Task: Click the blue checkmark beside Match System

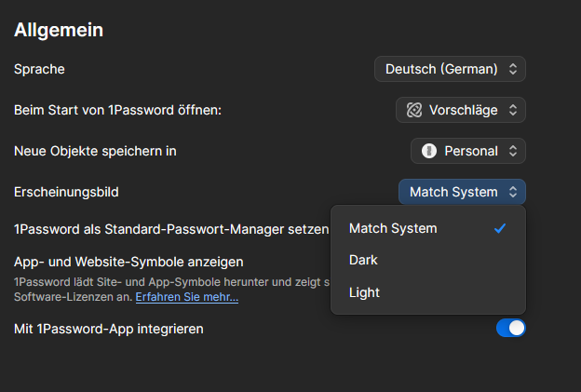Action: [500, 228]
